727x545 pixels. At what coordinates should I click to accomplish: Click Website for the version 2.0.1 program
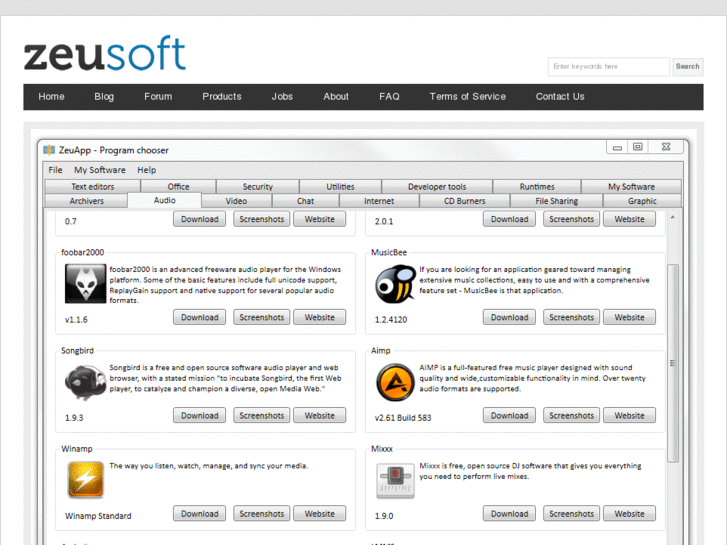[629, 219]
